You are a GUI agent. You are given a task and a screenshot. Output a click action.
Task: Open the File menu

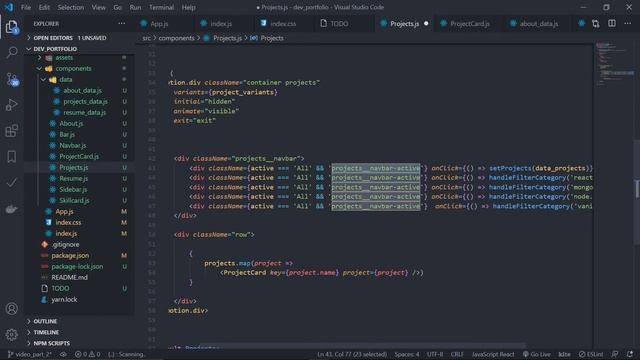coord(26,7)
